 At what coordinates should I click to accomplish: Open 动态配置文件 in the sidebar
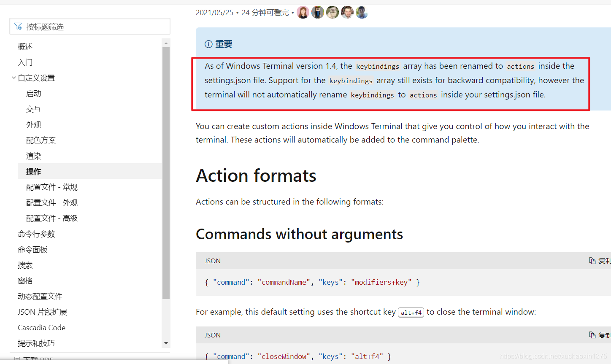[x=40, y=296]
